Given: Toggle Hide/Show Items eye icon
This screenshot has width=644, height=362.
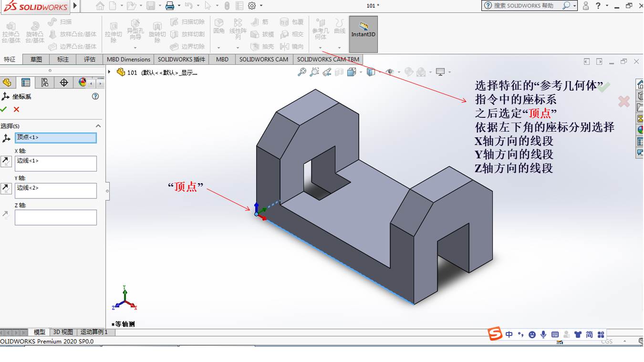Looking at the screenshot, I should pos(390,72).
